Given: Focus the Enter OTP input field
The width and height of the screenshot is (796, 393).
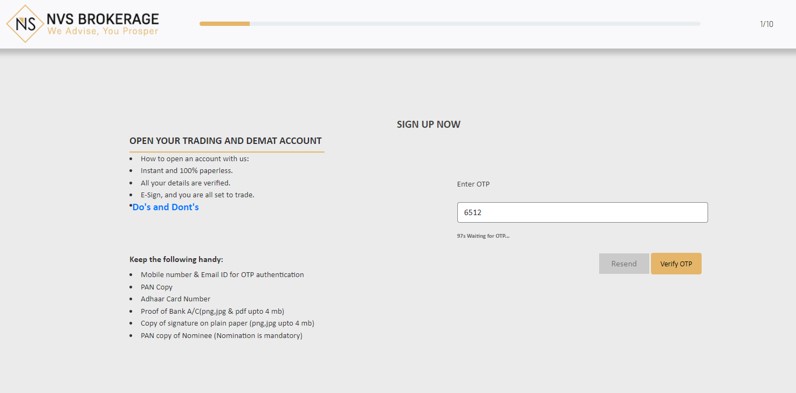Looking at the screenshot, I should (x=582, y=212).
